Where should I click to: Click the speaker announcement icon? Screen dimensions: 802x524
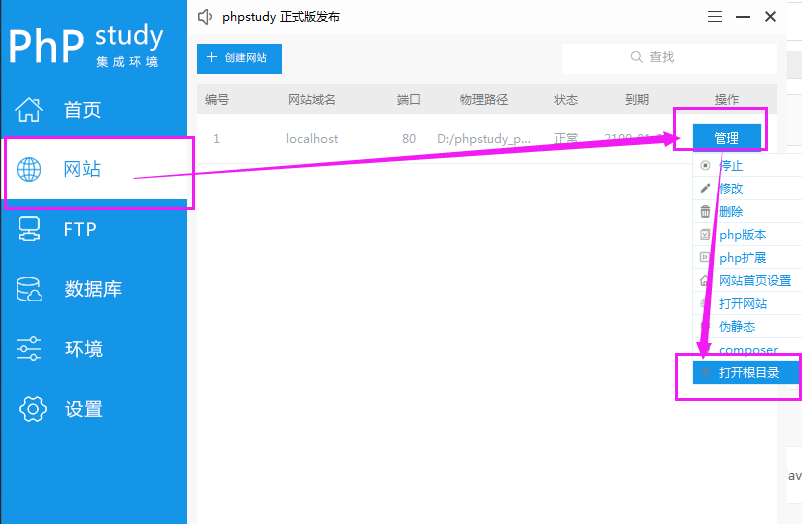coord(205,17)
